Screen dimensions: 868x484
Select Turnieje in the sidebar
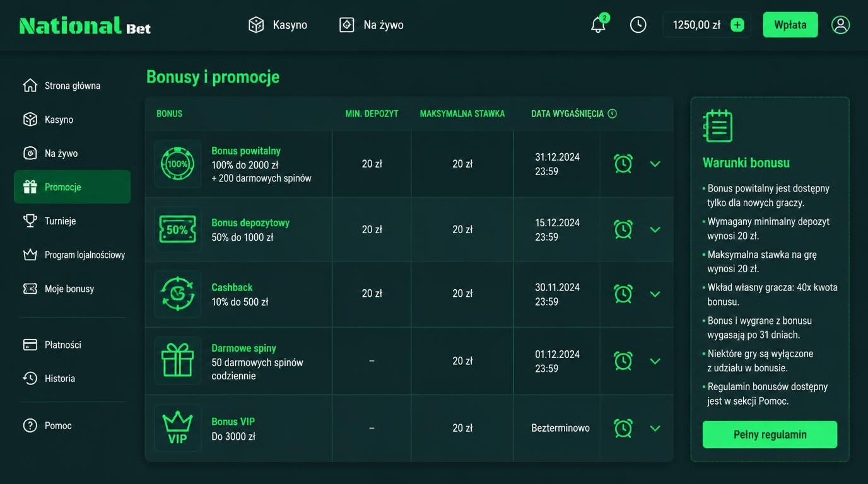click(x=73, y=221)
